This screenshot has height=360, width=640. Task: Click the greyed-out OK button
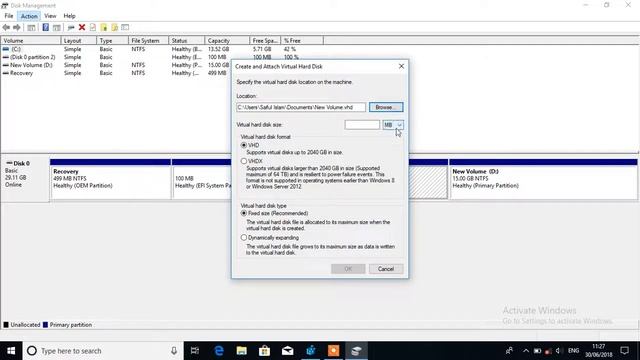coord(348,269)
